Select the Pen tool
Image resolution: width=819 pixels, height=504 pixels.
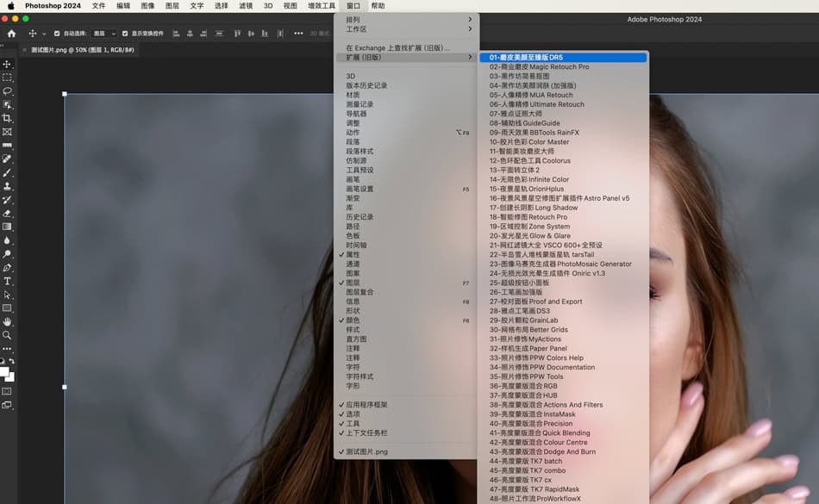[x=7, y=268]
